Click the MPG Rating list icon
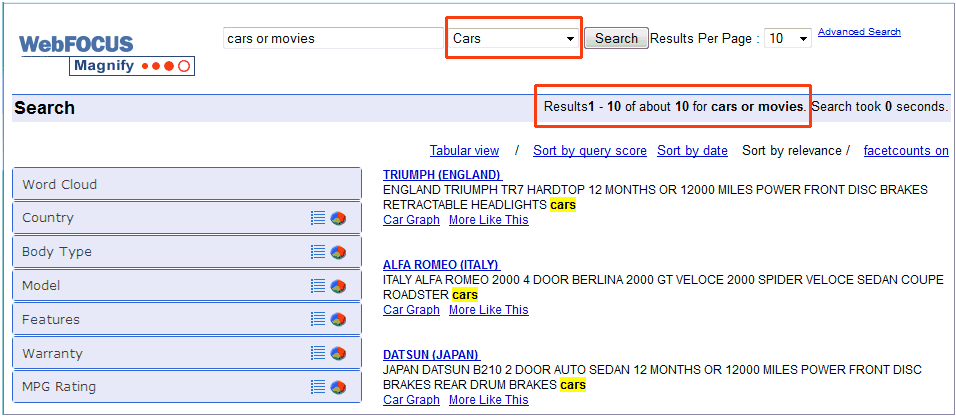Screen dimensions: 956x418 pos(318,387)
